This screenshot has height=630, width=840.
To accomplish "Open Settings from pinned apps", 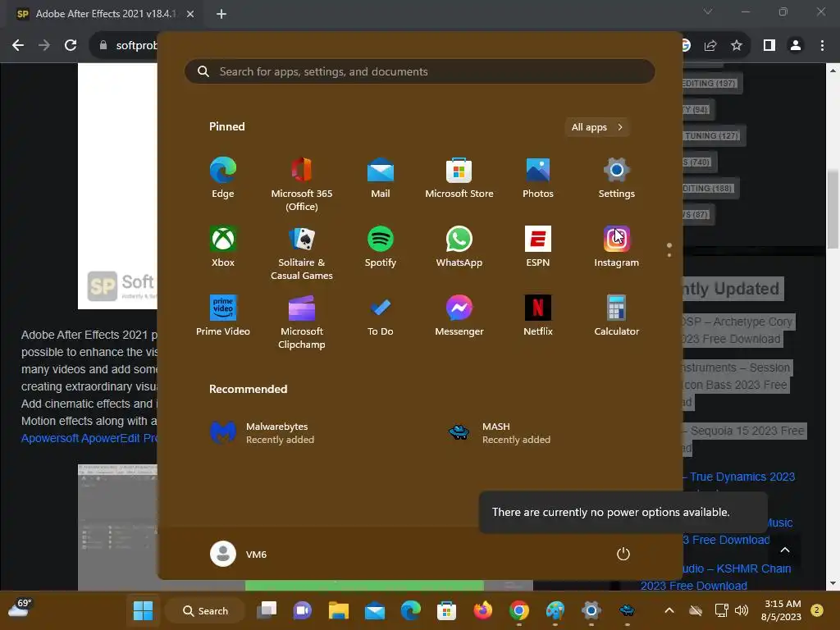I will (617, 178).
